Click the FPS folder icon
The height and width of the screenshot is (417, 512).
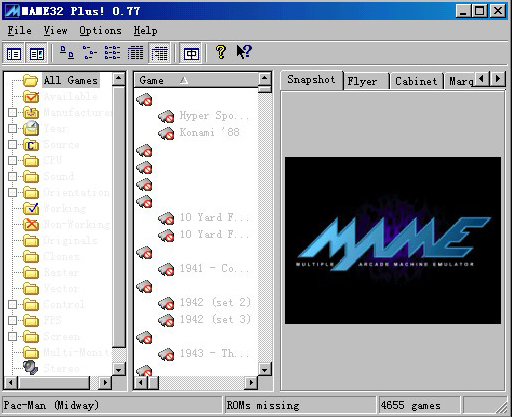(31, 320)
